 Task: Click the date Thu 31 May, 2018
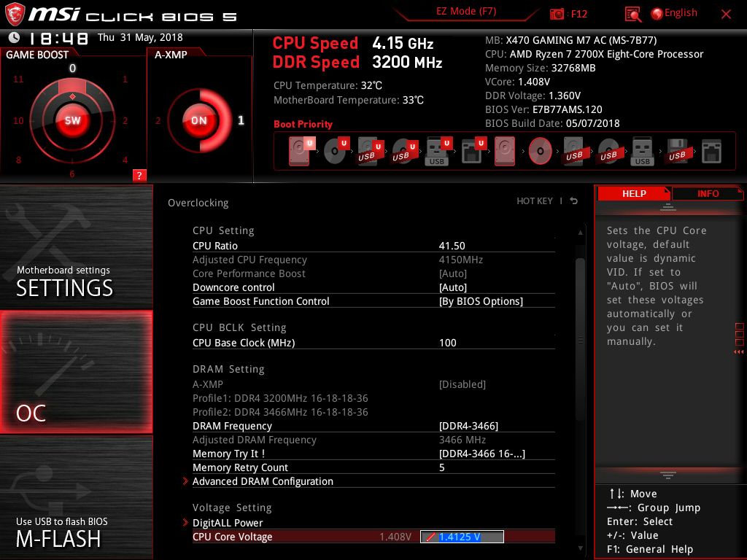[140, 37]
